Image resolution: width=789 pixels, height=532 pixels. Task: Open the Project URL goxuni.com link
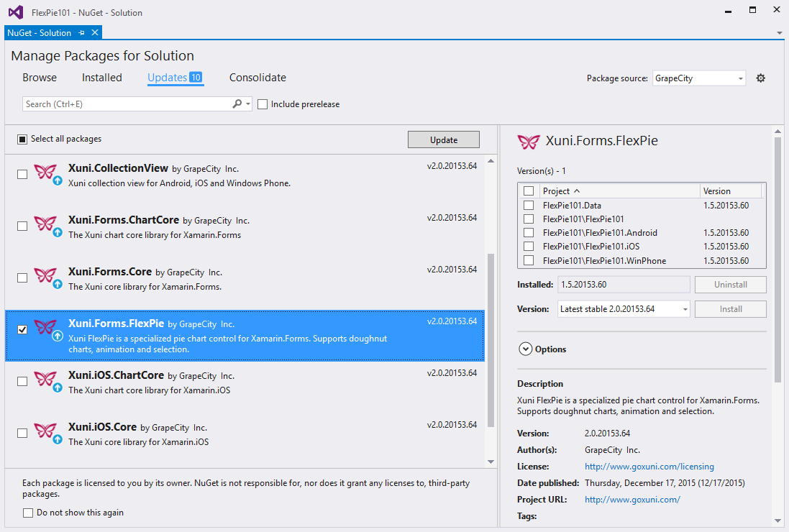[x=632, y=500]
